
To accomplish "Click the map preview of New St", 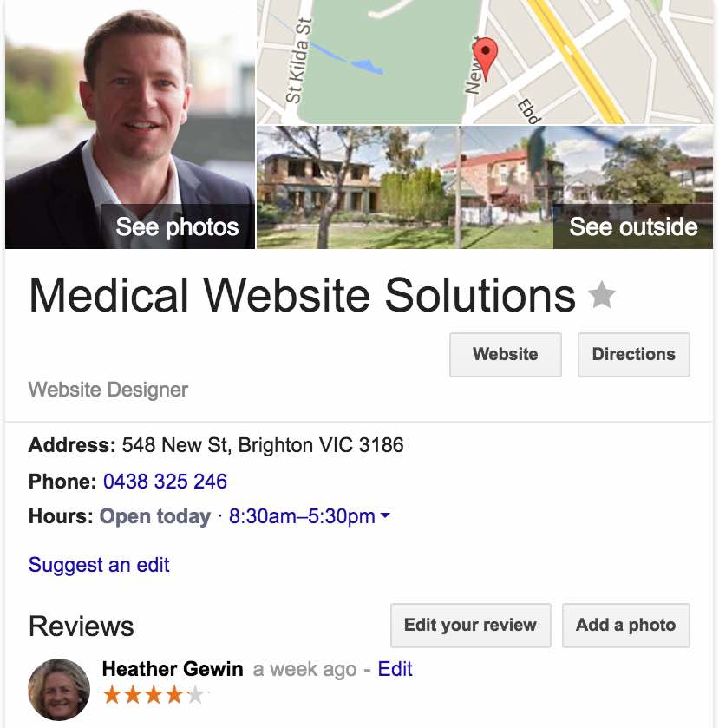I will pyautogui.click(x=485, y=62).
